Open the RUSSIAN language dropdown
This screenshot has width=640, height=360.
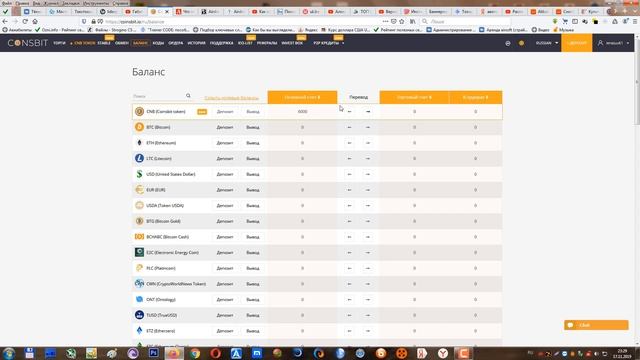(x=547, y=43)
